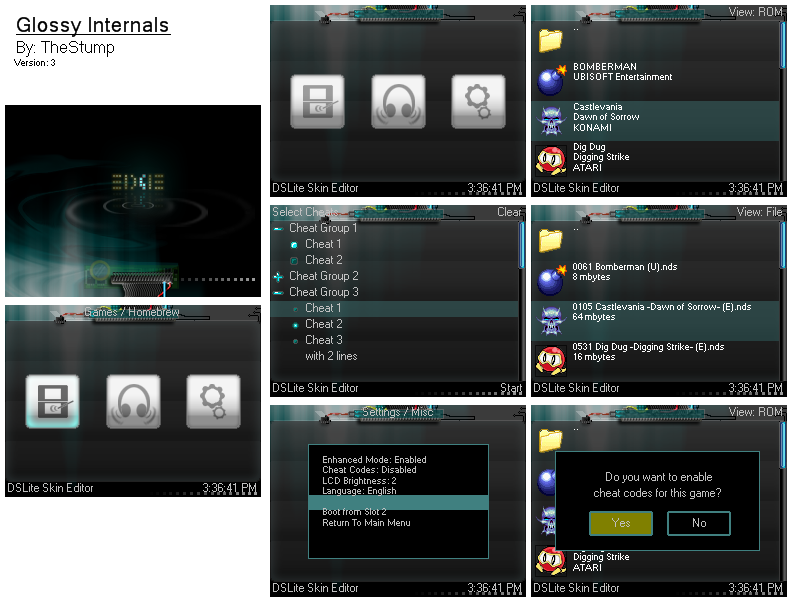
Task: Select file 0531 Dig Dug -Digging Strike- (E).nds
Action: [648, 346]
